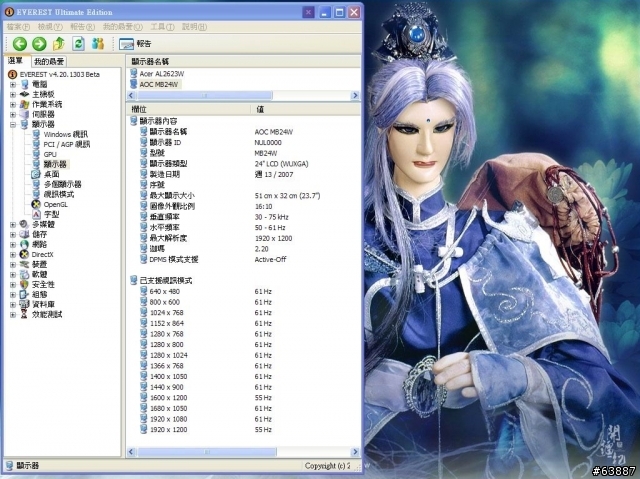Expand the 安全性 tree node

click(13, 284)
